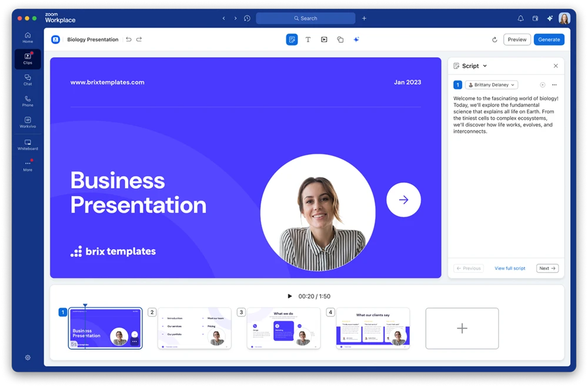Select slide 4 What our clients say
Screen dimensions: 588x387
(373, 328)
